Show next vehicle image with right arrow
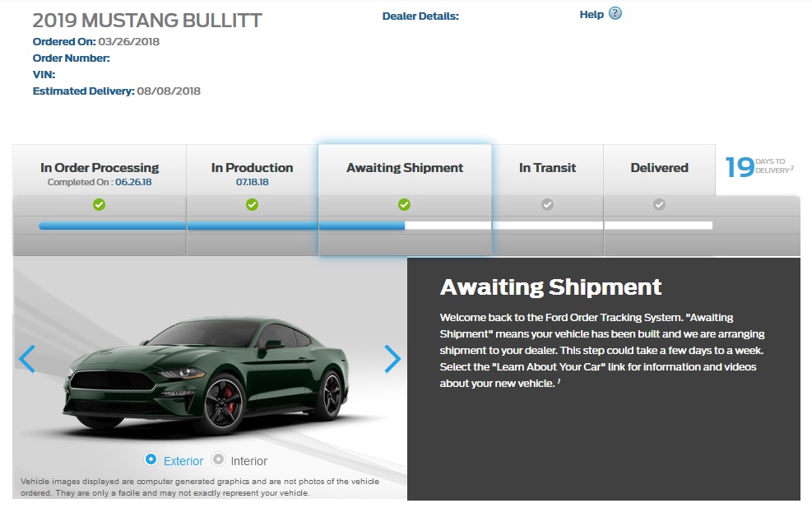812x508 pixels. [x=392, y=359]
